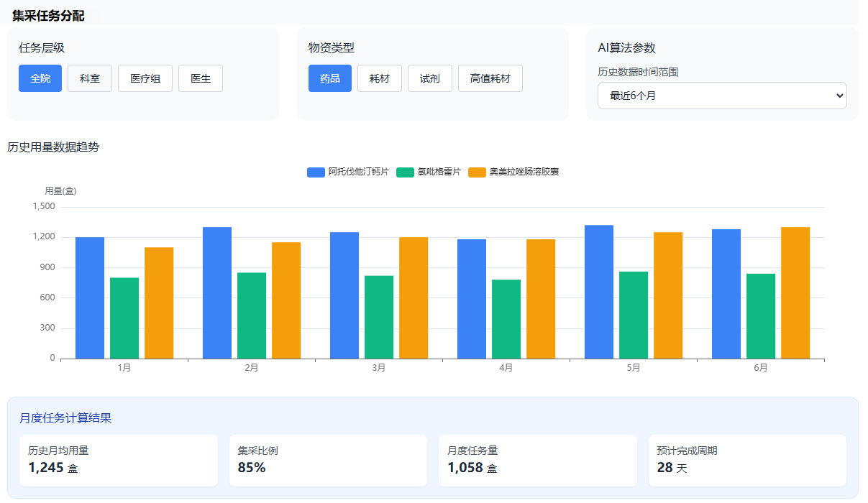Click the 预计完成周期 result card

(747, 460)
